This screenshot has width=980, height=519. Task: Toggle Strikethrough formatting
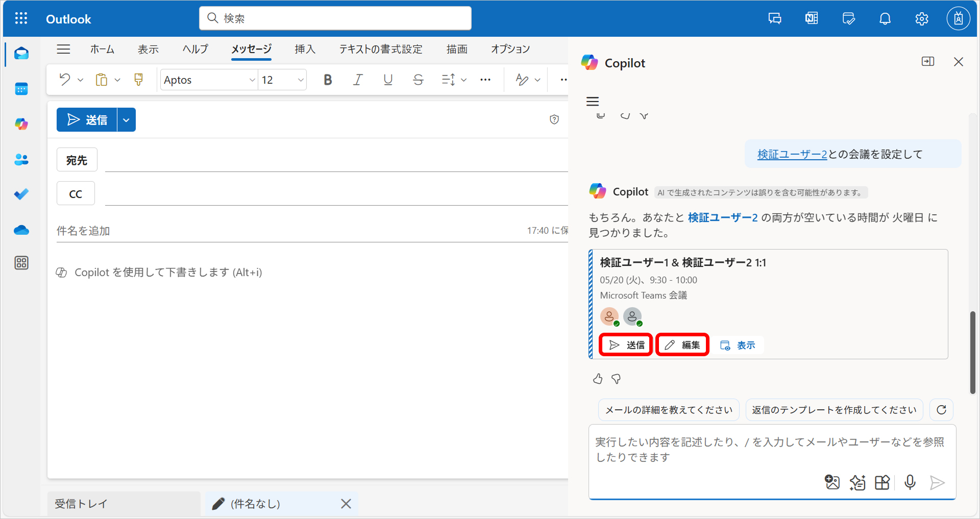pos(418,80)
